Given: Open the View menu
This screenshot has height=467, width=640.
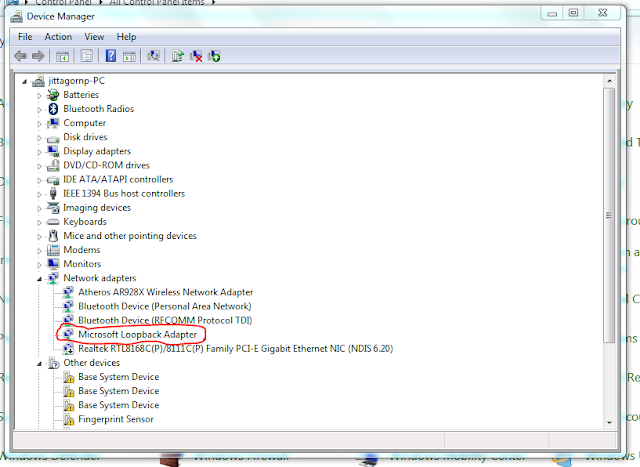Looking at the screenshot, I should coord(94,37).
